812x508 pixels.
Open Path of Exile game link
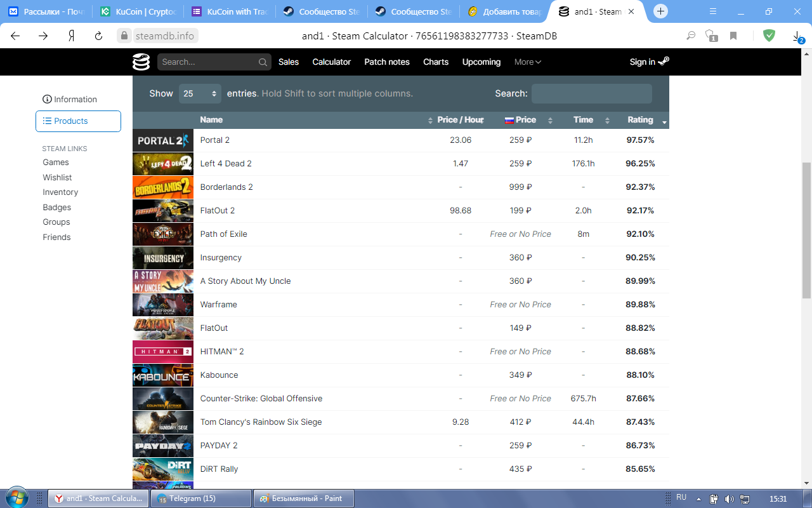click(223, 234)
